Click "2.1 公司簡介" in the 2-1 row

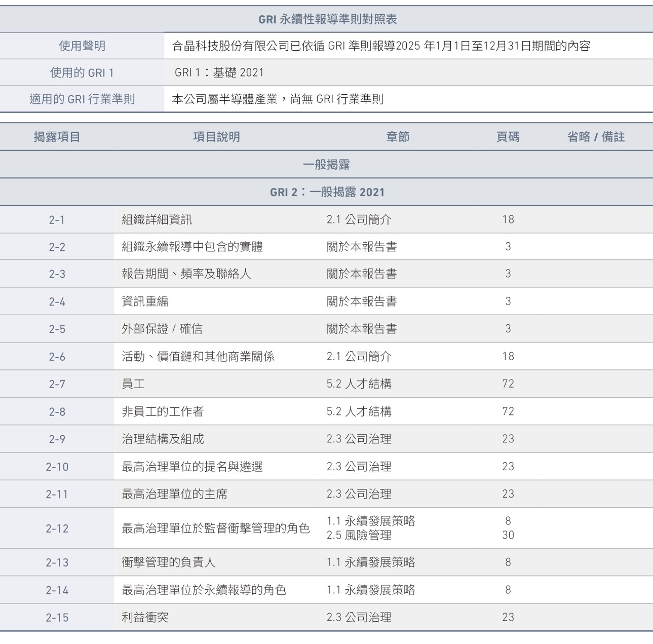pos(359,220)
